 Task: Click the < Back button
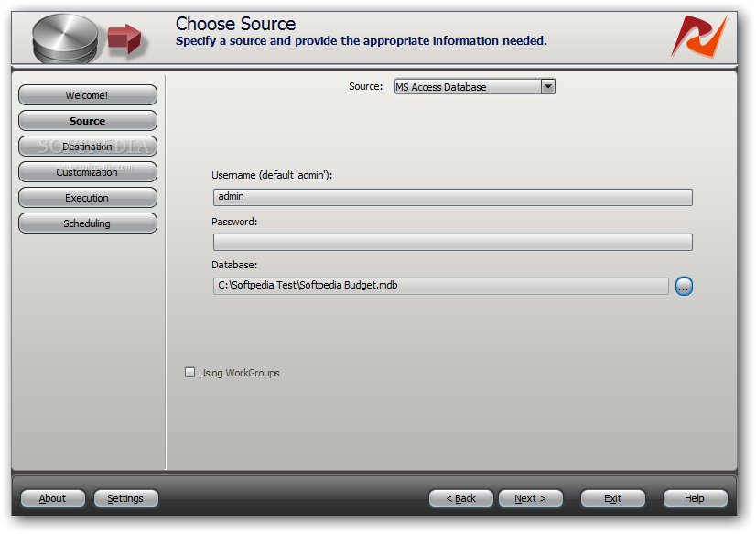(461, 498)
